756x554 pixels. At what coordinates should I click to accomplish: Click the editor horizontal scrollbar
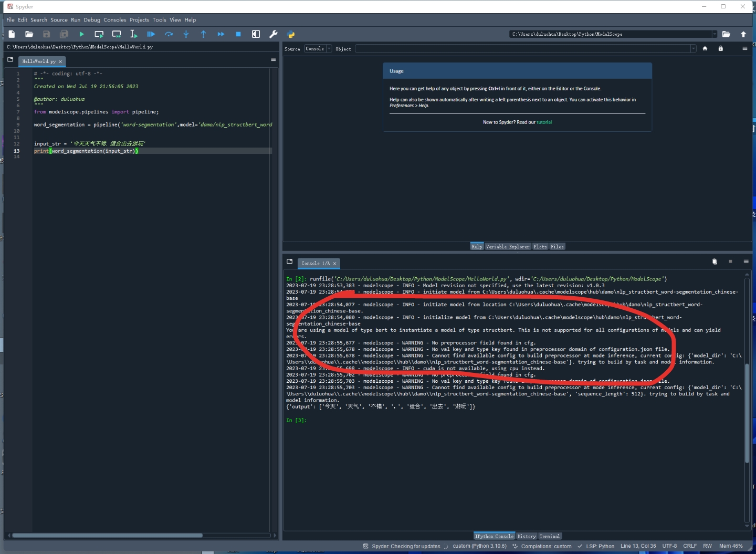[107, 536]
